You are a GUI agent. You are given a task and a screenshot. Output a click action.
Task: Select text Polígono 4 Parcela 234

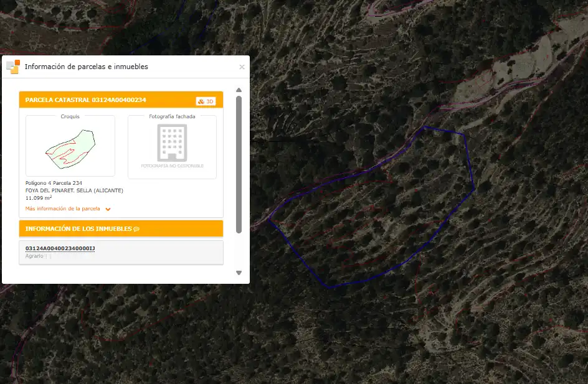54,183
